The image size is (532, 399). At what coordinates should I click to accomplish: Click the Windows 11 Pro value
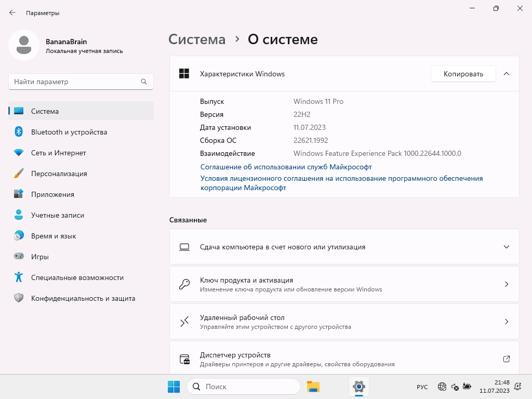[x=318, y=101]
